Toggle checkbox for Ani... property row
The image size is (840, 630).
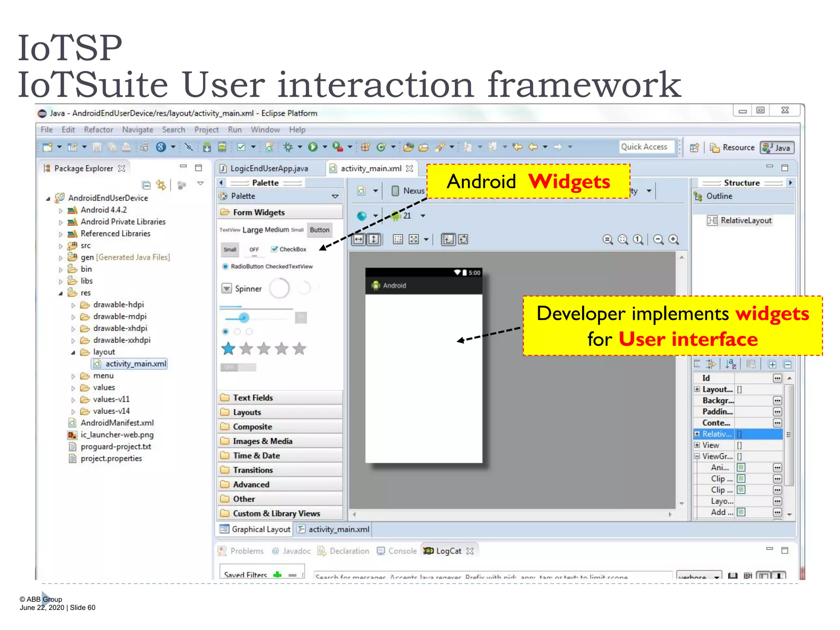741,468
